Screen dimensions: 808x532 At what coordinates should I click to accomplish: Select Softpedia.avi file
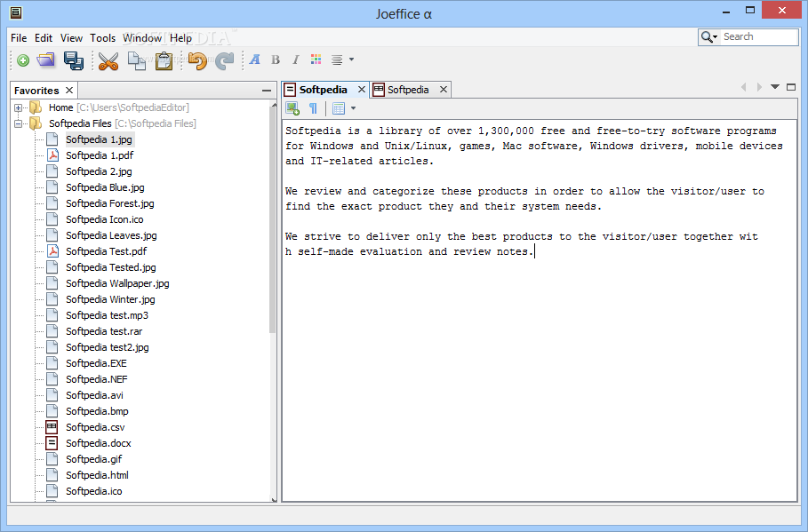click(94, 395)
